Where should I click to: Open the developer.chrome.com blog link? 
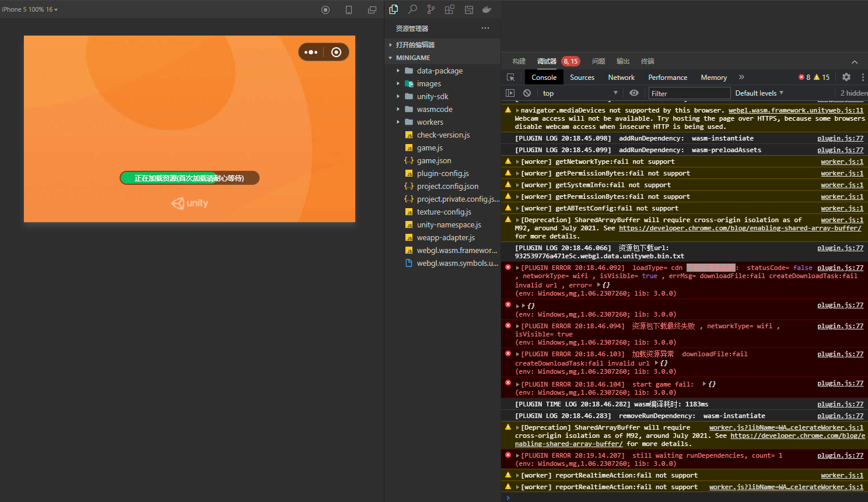(x=740, y=228)
